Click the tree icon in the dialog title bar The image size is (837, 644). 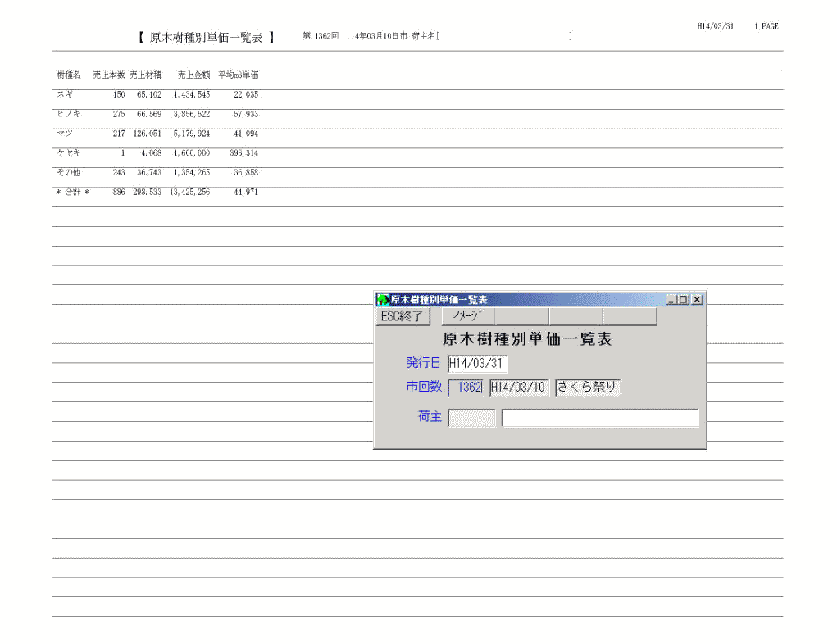384,300
